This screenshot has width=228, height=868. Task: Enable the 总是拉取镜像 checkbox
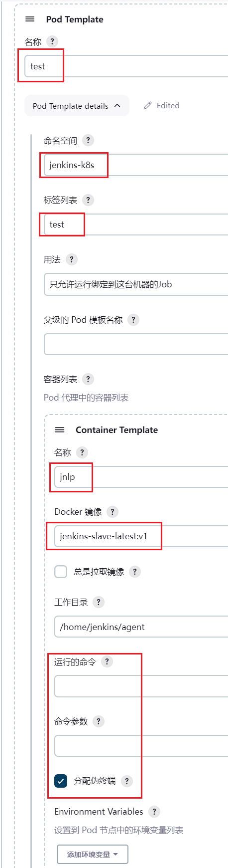61,572
